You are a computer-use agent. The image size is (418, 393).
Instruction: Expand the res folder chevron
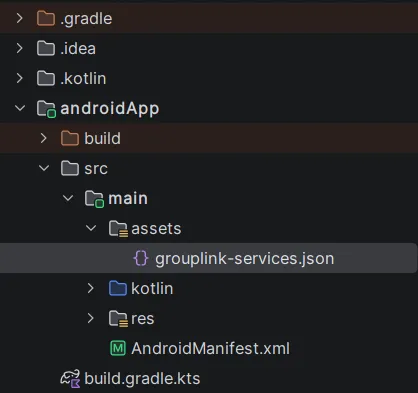90,318
